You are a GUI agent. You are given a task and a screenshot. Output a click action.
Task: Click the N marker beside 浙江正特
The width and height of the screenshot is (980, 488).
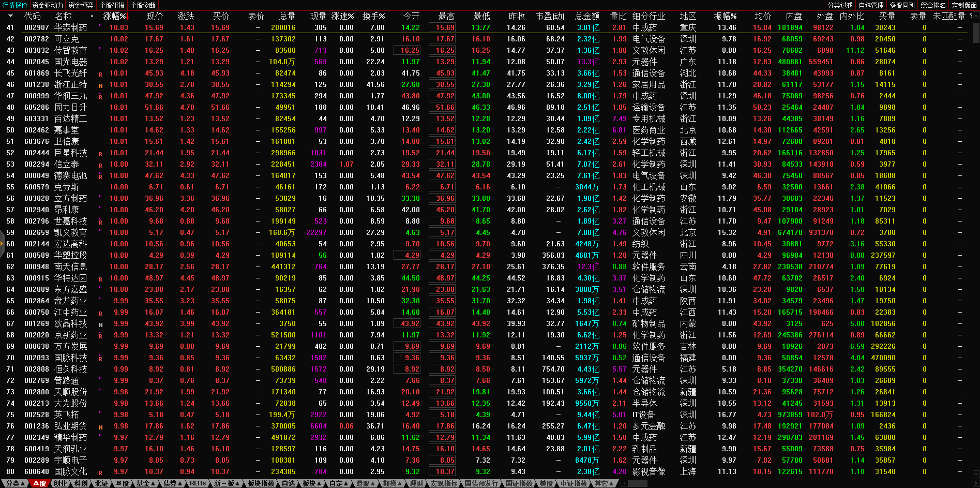pyautogui.click(x=100, y=86)
